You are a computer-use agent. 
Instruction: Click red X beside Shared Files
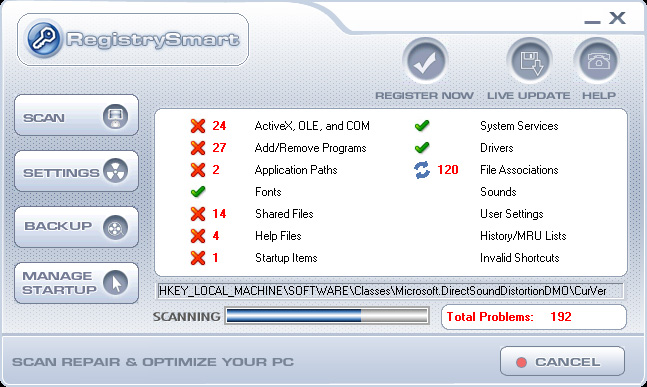tap(198, 214)
